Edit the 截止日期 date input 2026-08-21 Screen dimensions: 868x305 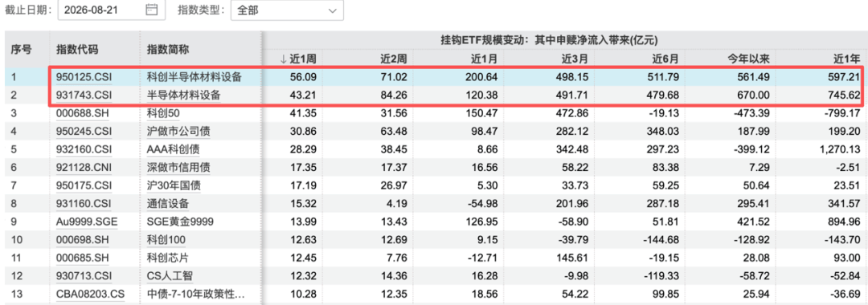pos(108,10)
